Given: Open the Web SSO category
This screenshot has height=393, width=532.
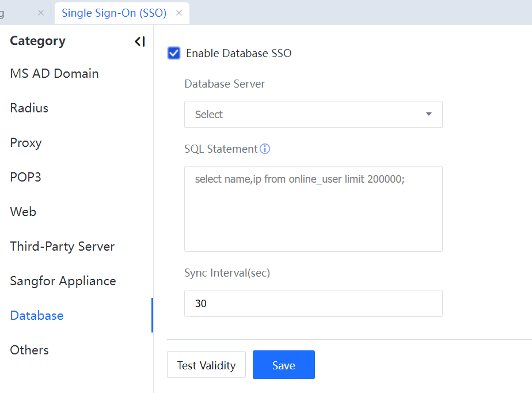Looking at the screenshot, I should (x=23, y=212).
